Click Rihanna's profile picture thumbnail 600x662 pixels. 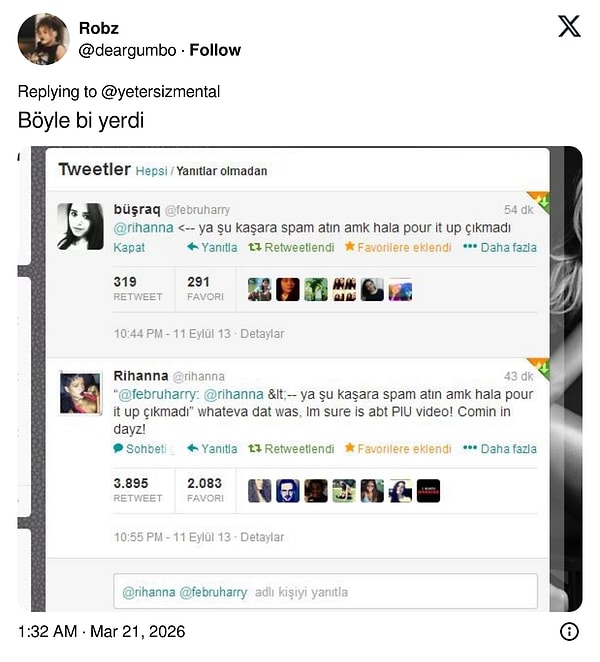tap(80, 393)
